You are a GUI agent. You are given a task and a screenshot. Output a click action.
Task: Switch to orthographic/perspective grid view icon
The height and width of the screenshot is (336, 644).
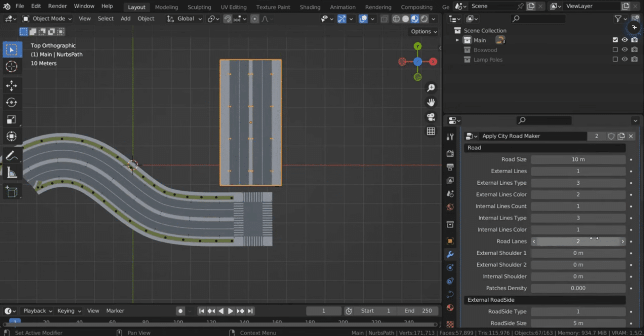coord(431,131)
